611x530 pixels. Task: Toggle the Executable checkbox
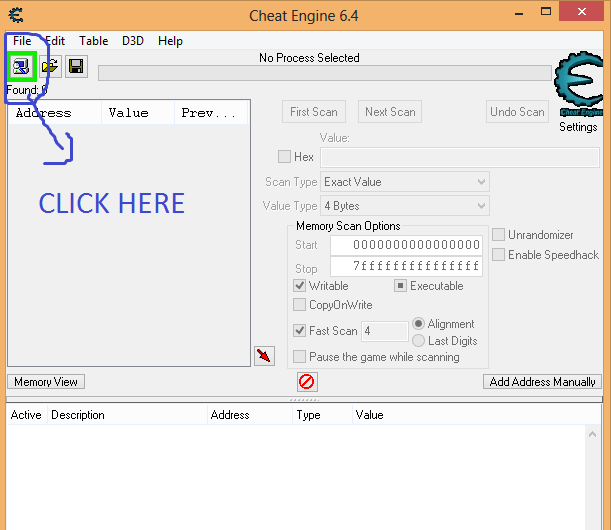tap(400, 286)
